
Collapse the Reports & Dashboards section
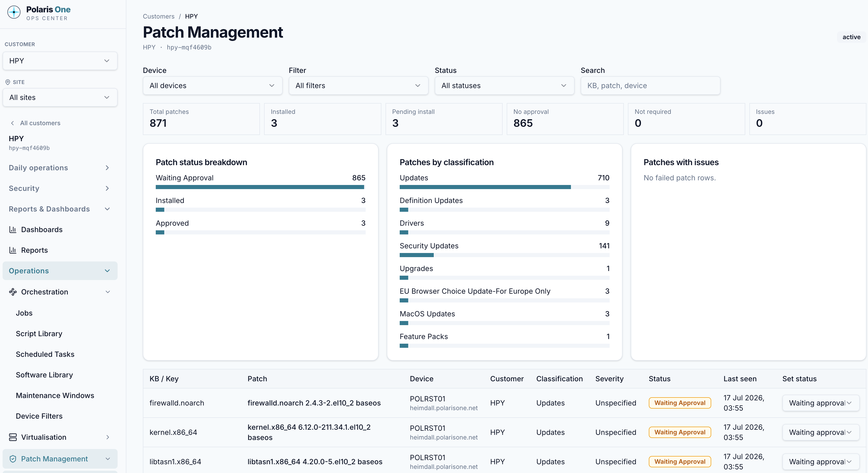coord(60,209)
